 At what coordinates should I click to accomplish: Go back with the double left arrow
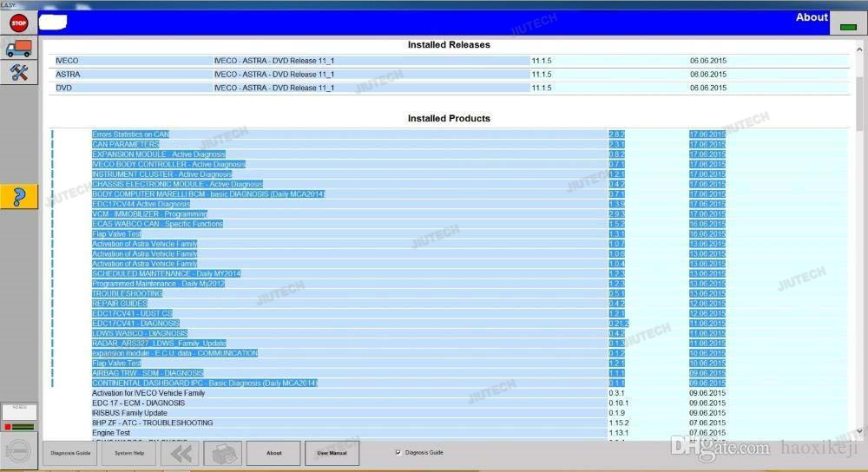[x=181, y=454]
